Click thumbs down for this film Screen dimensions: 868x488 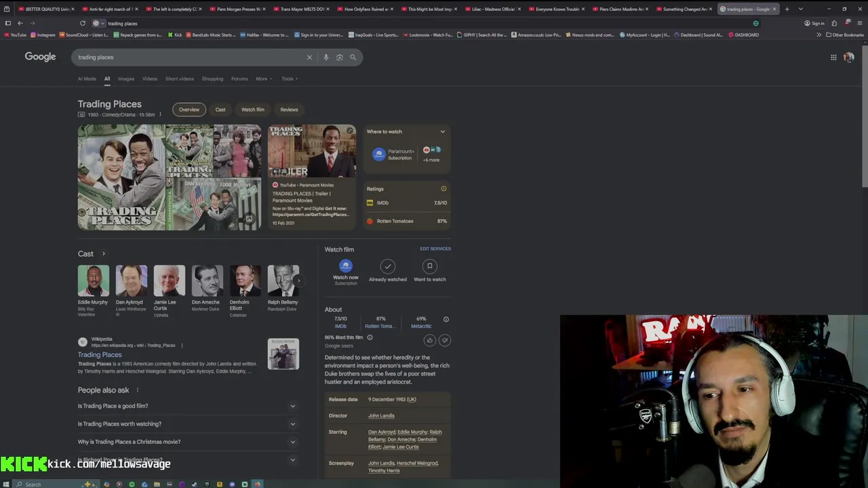445,340
